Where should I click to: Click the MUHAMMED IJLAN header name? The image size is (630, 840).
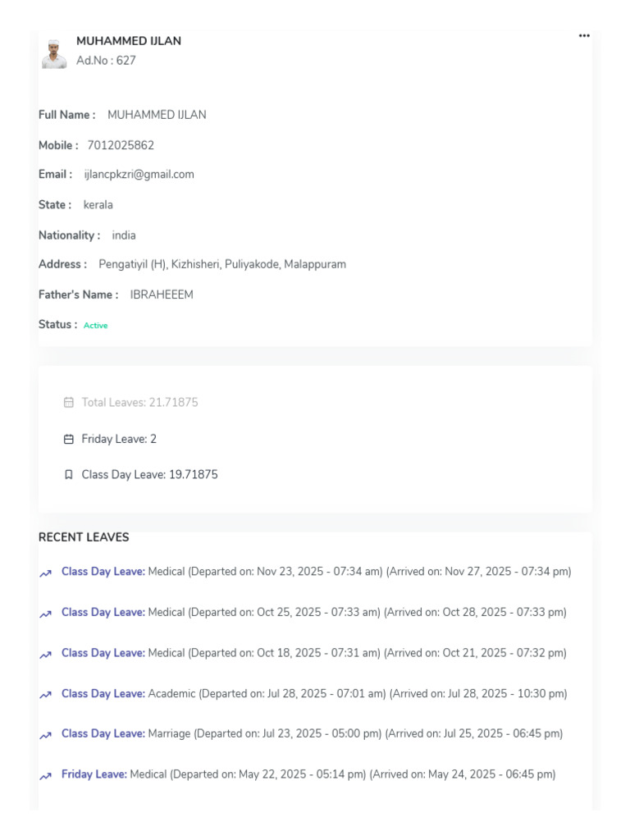tap(129, 41)
